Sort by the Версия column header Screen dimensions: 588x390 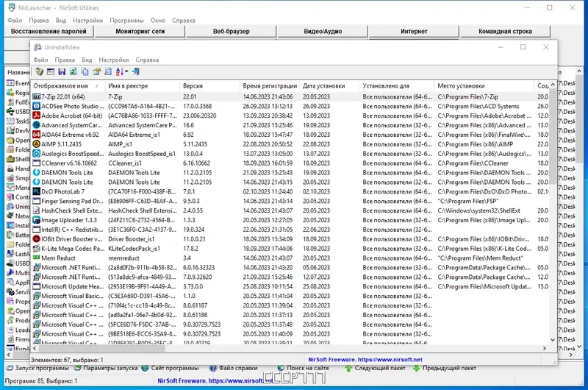pyautogui.click(x=209, y=86)
